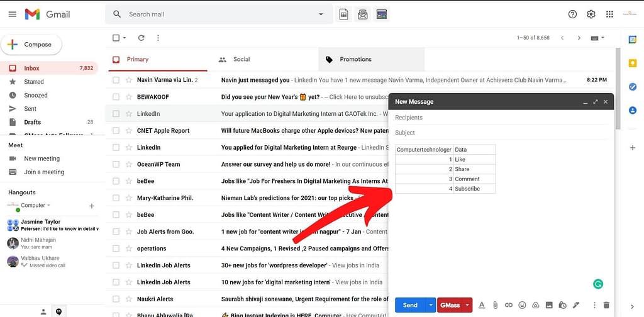Star the BEWAKOOF email
644x317 pixels.
(x=129, y=97)
